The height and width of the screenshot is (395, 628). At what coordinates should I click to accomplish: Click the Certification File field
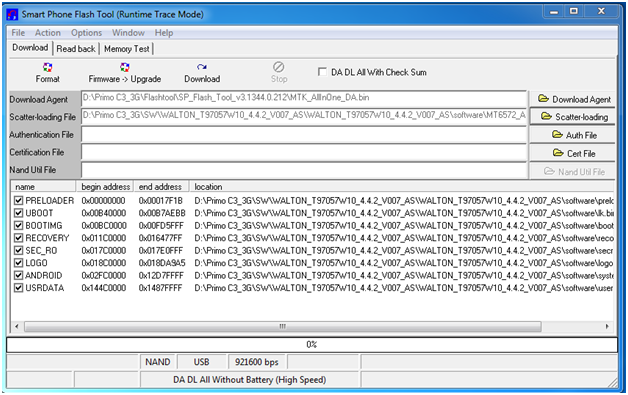pos(304,152)
